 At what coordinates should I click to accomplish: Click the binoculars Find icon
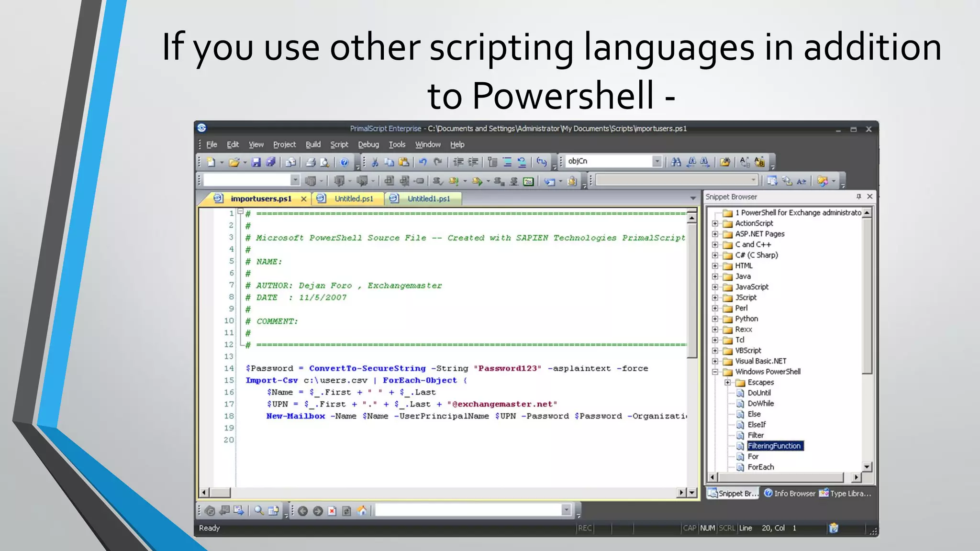(x=676, y=162)
